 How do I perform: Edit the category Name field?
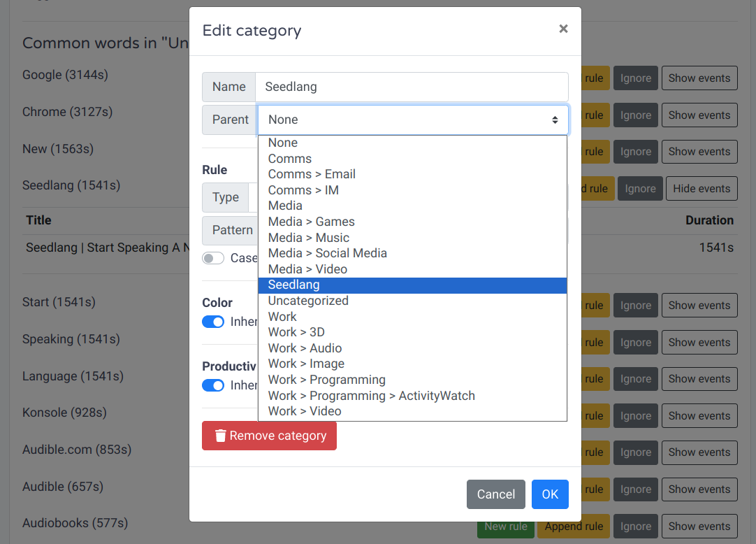click(411, 87)
